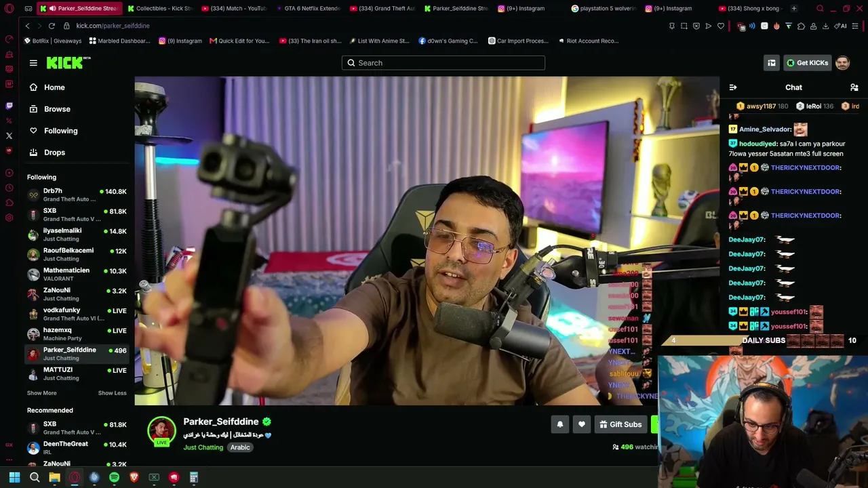The image size is (868, 488).
Task: Open the BotRix | Giveaways bookmark
Action: tap(52, 41)
